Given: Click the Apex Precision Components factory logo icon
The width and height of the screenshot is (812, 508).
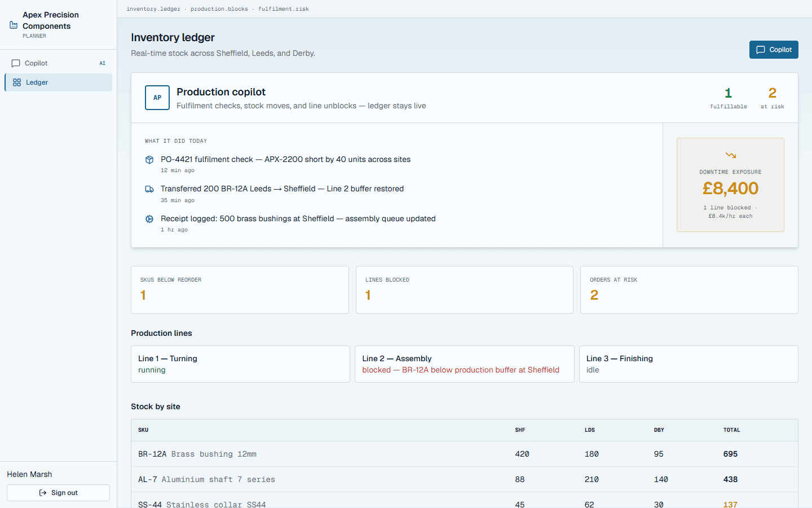Looking at the screenshot, I should point(14,25).
